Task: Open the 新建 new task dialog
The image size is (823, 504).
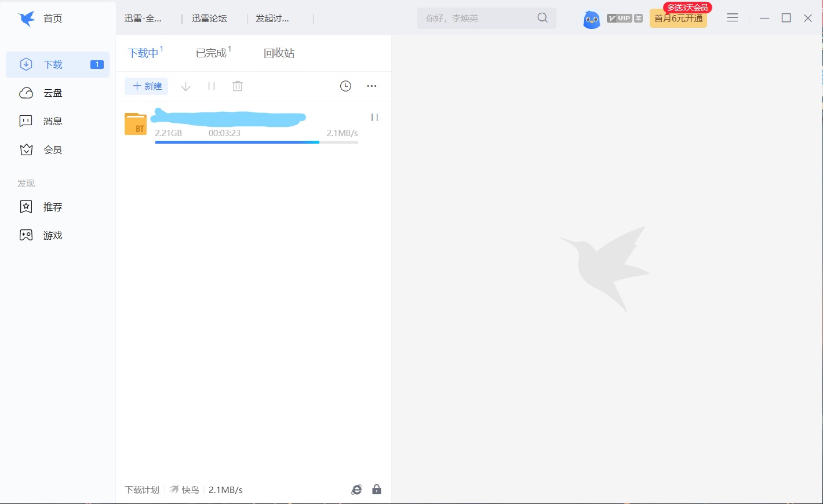Action: tap(146, 86)
